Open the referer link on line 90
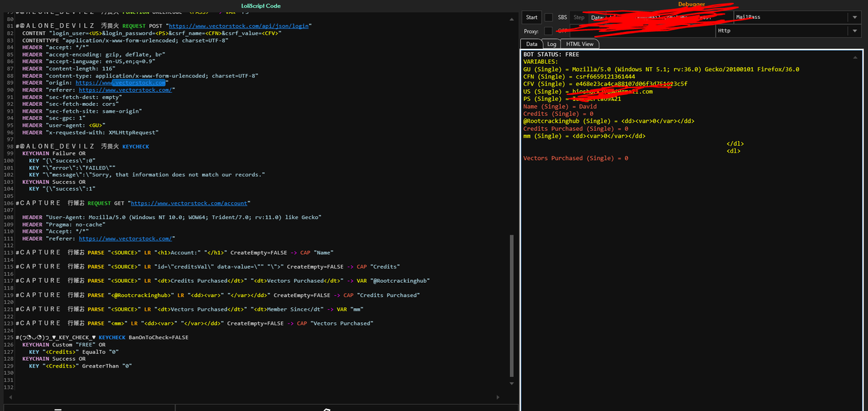Viewport: 868px width, 411px height. [x=125, y=90]
